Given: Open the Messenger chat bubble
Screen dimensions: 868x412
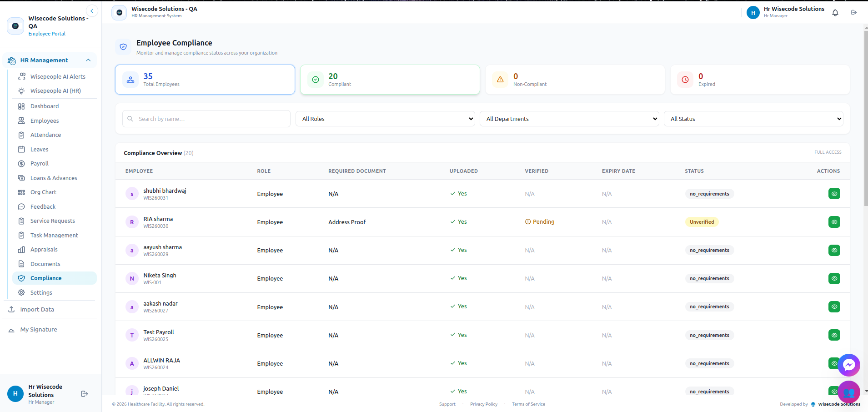Looking at the screenshot, I should pyautogui.click(x=849, y=365).
